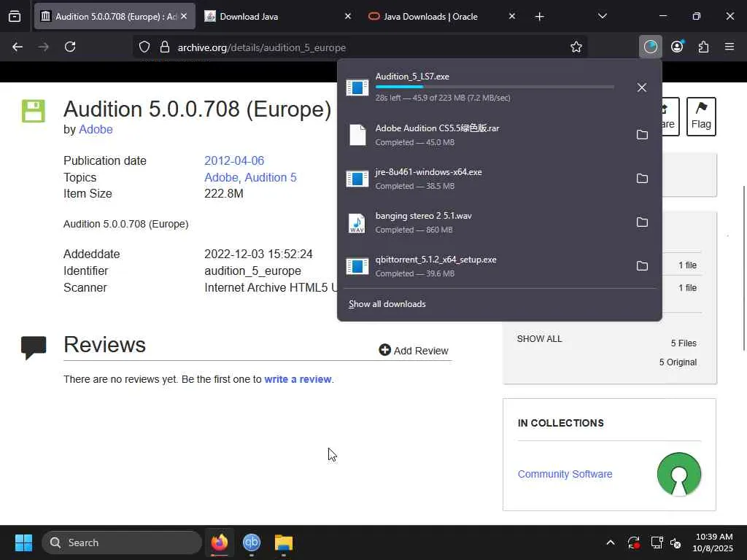Image resolution: width=747 pixels, height=560 pixels.
Task: Click the write a review link
Action: tap(298, 379)
